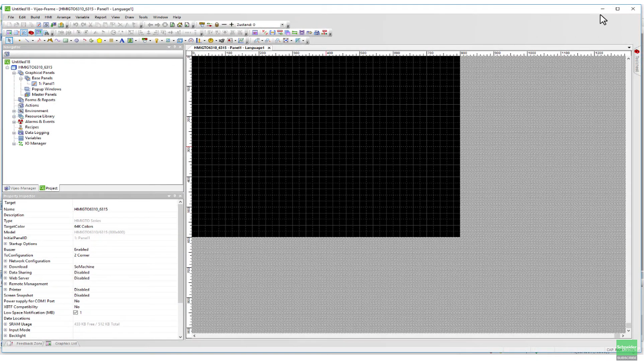Select the Recipes tree item

coord(32,127)
